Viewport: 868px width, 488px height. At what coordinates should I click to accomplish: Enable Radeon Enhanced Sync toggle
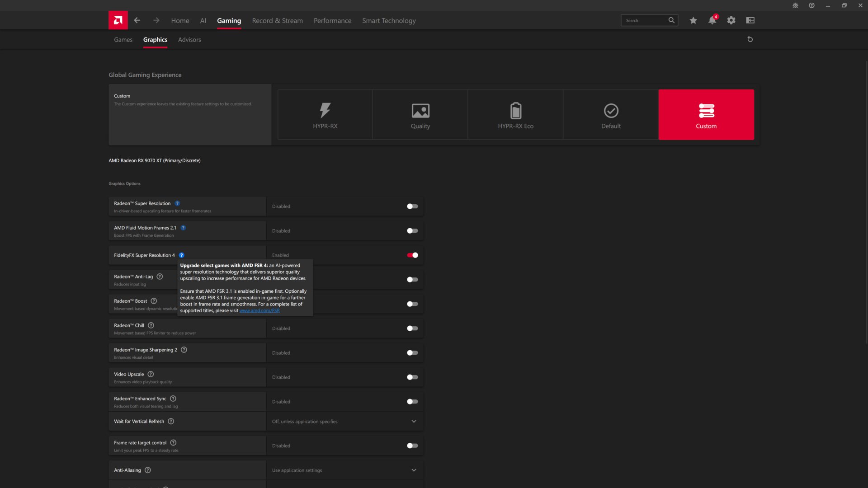pos(412,402)
